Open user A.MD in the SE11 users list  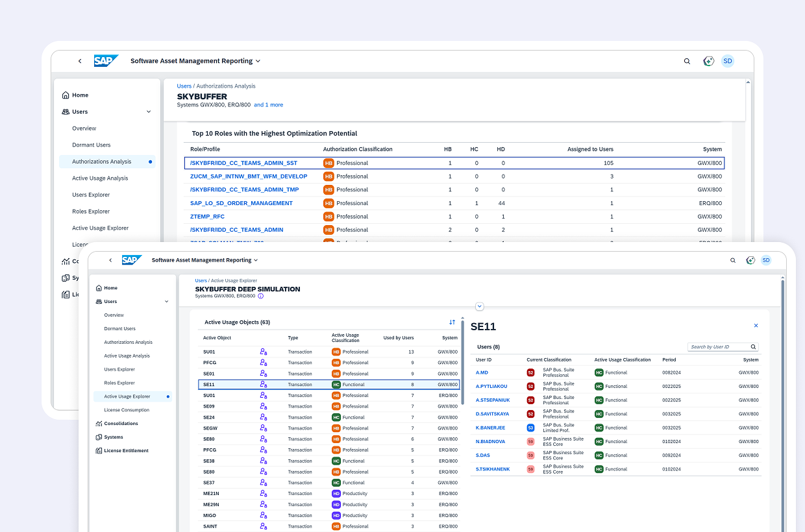482,373
